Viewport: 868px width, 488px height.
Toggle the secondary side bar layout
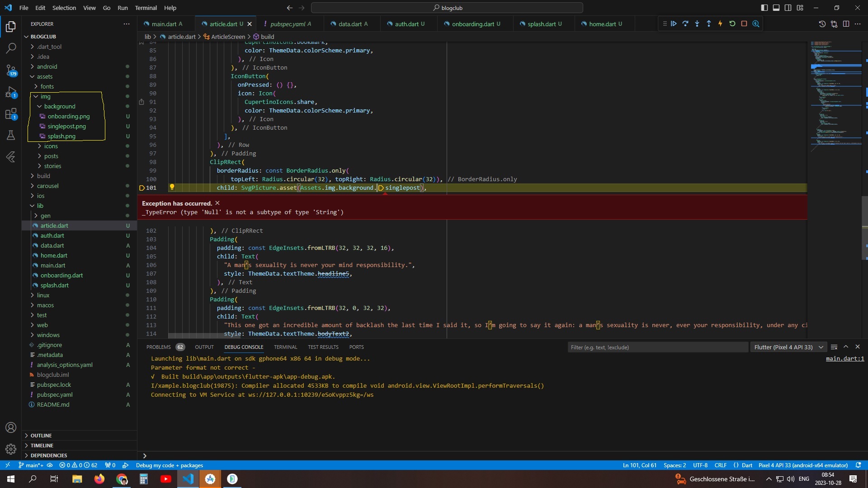coord(788,8)
